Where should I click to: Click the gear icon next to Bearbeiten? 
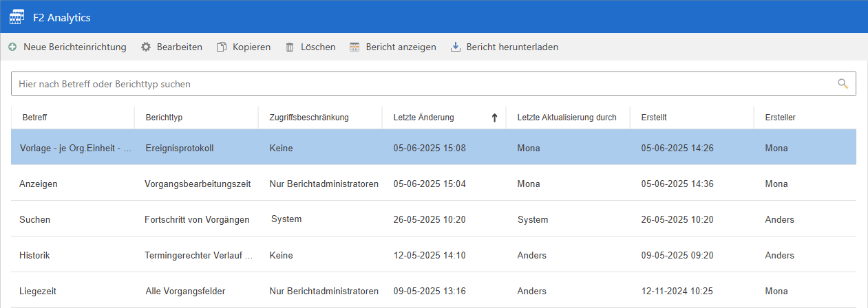(x=145, y=47)
